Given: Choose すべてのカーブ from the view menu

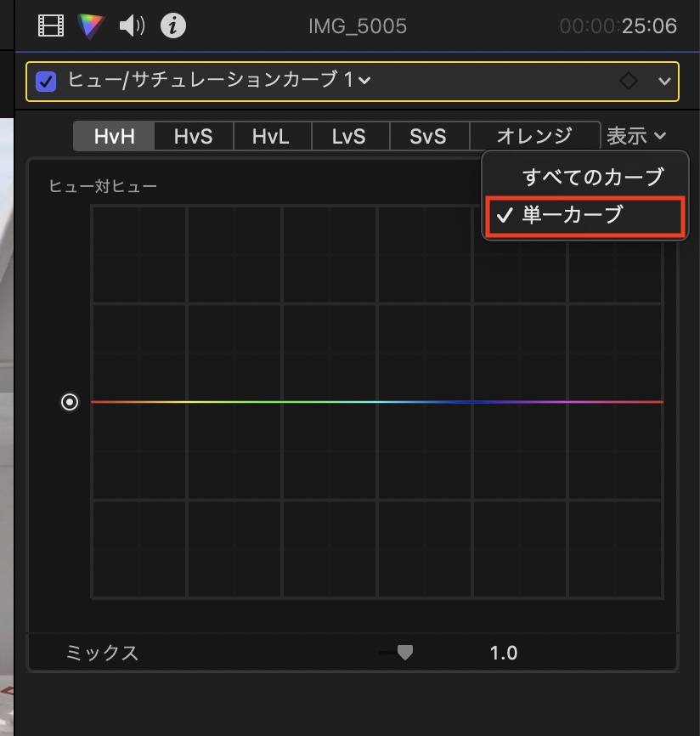Looking at the screenshot, I should tap(585, 178).
